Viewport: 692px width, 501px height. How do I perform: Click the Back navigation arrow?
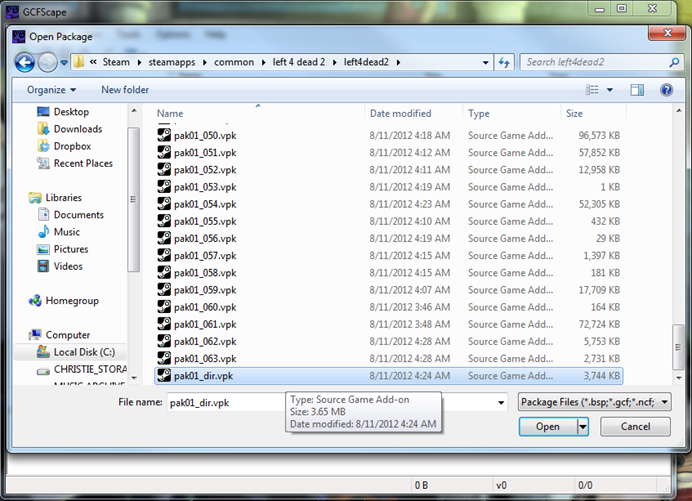click(x=25, y=62)
